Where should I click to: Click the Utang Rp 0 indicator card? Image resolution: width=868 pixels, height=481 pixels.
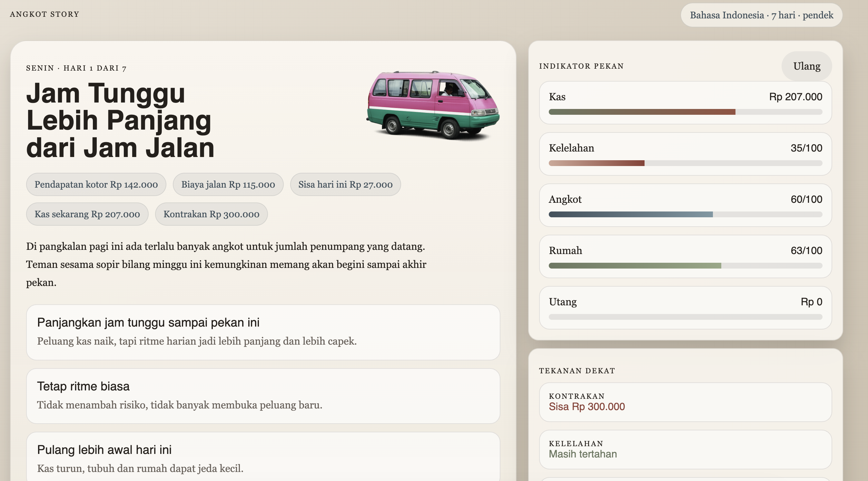pos(685,307)
